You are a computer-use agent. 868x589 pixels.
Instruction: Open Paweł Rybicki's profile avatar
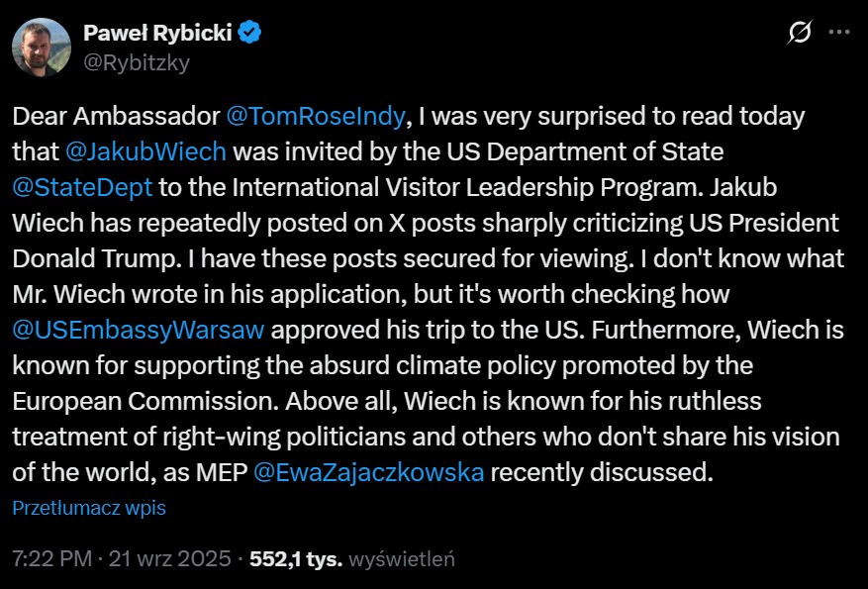[41, 48]
